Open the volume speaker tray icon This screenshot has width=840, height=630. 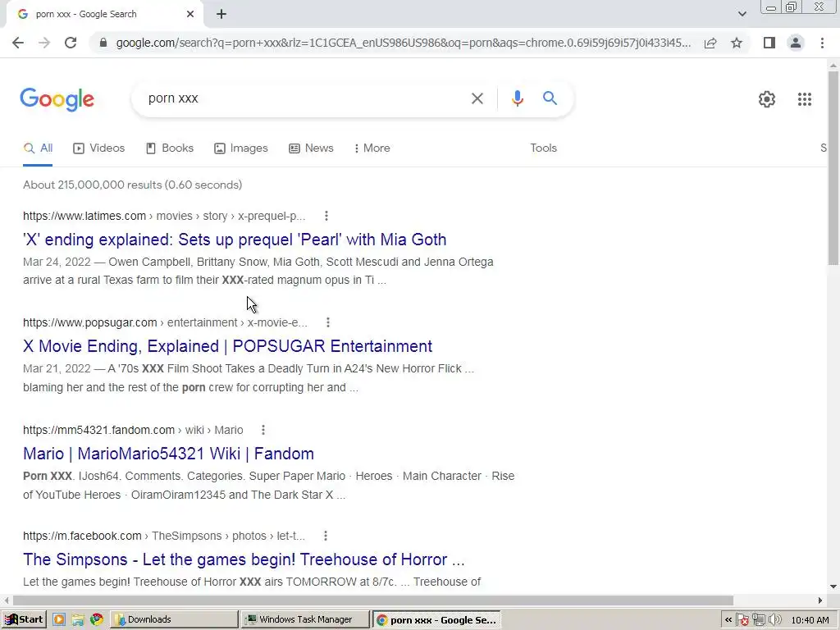[x=774, y=620]
